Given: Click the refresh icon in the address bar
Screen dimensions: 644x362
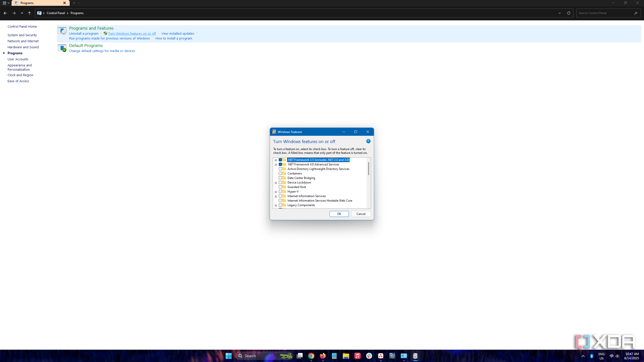Looking at the screenshot, I should click(569, 13).
